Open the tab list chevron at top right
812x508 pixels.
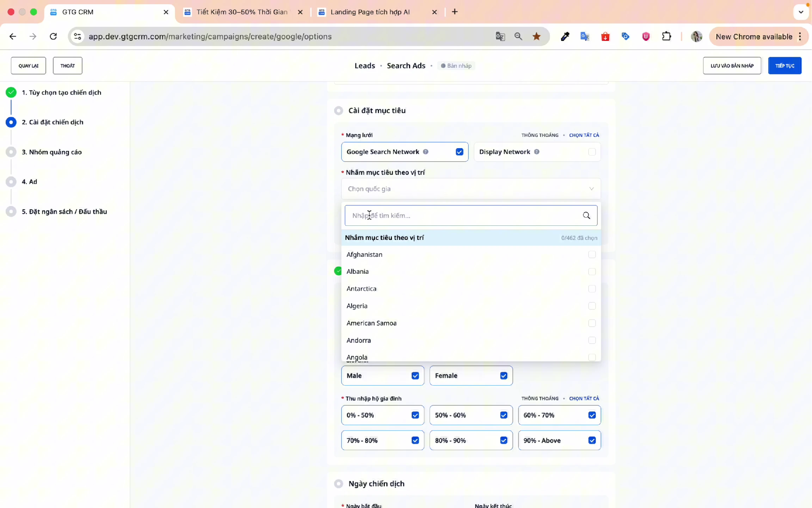coord(801,12)
